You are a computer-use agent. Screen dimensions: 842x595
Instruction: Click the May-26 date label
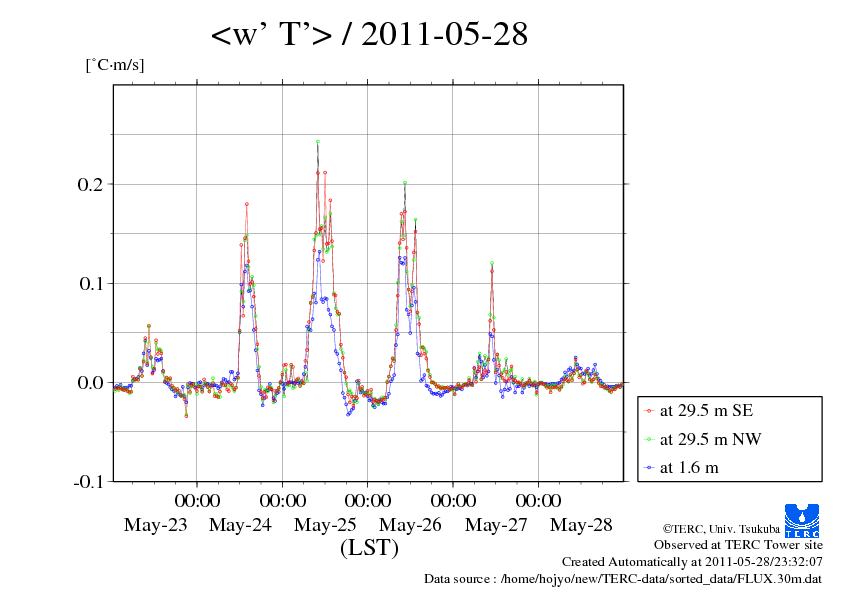pyautogui.click(x=410, y=524)
